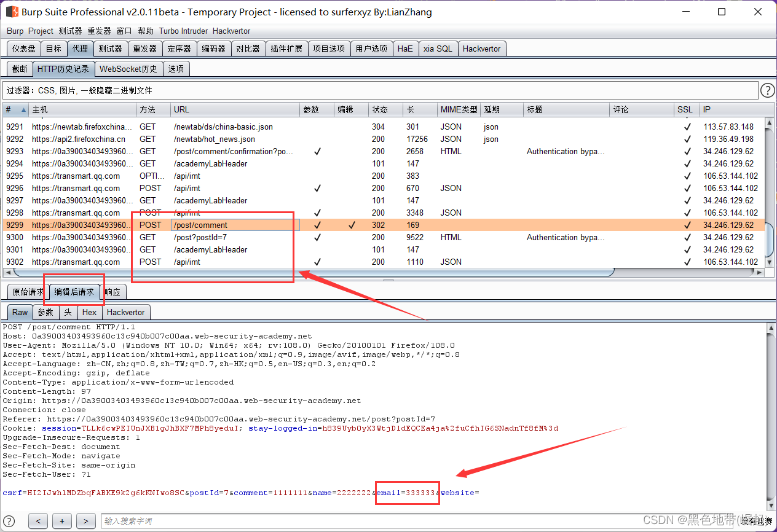Switch to the 测试器 main tab
The width and height of the screenshot is (777, 532).
[x=111, y=49]
